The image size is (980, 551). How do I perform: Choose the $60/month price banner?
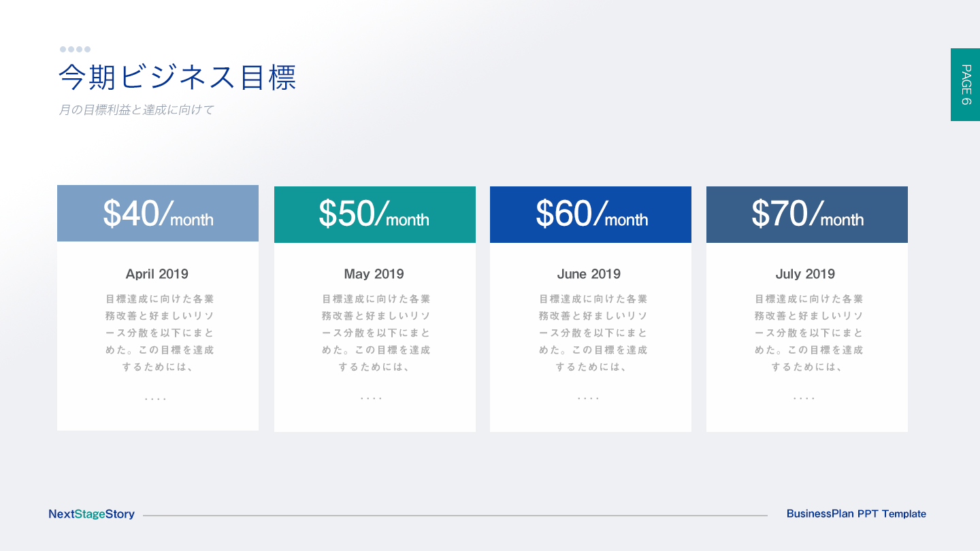[591, 214]
